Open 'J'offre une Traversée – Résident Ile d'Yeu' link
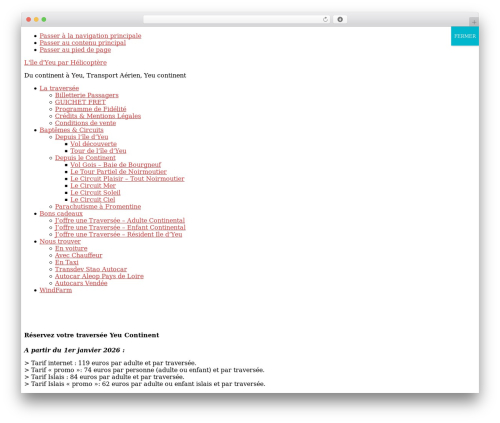 (119, 235)
